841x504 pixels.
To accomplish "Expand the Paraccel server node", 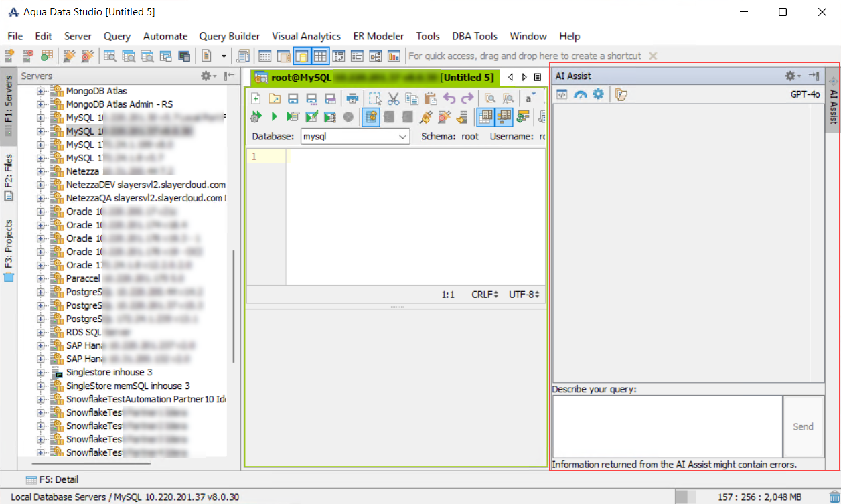I will 41,278.
